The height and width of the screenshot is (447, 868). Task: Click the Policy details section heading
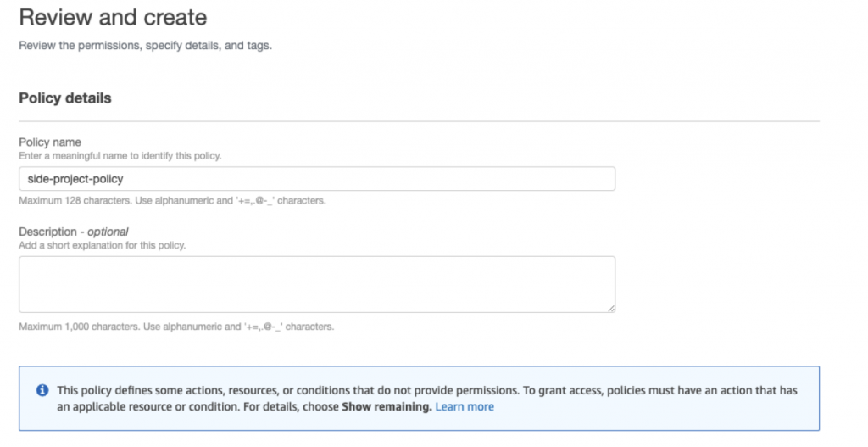tap(65, 98)
